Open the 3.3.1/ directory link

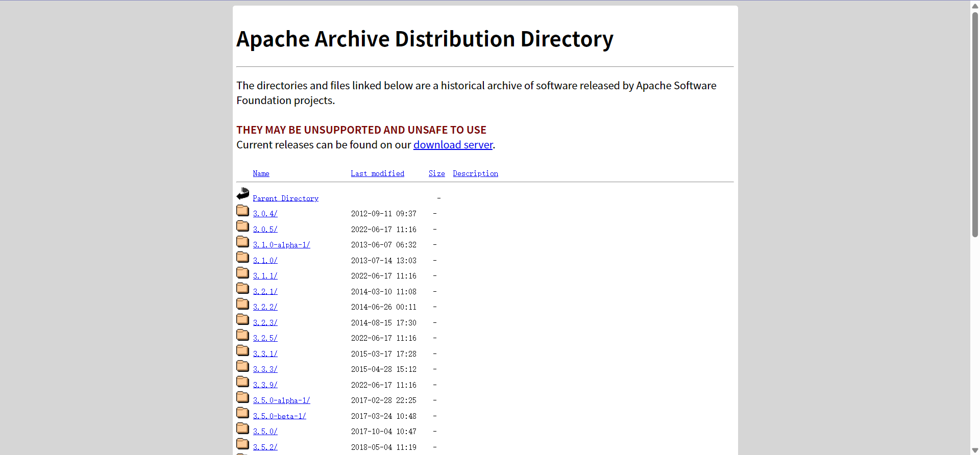pyautogui.click(x=265, y=354)
